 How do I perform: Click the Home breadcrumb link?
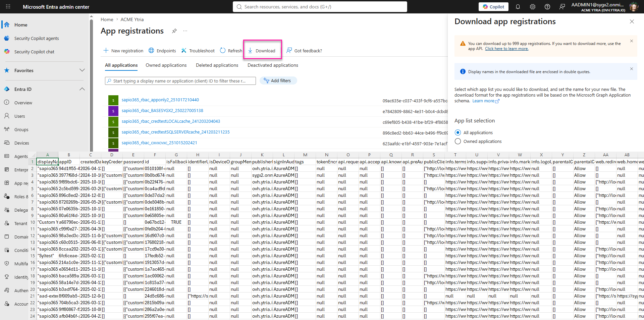[x=107, y=19]
